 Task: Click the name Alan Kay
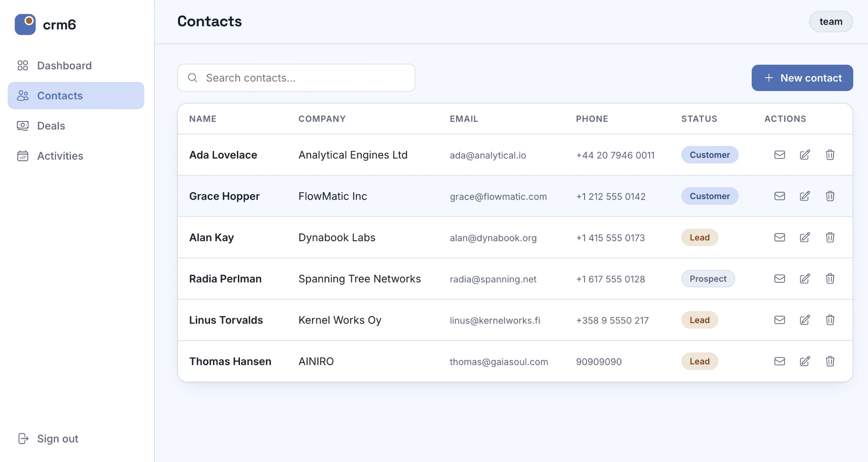(211, 237)
